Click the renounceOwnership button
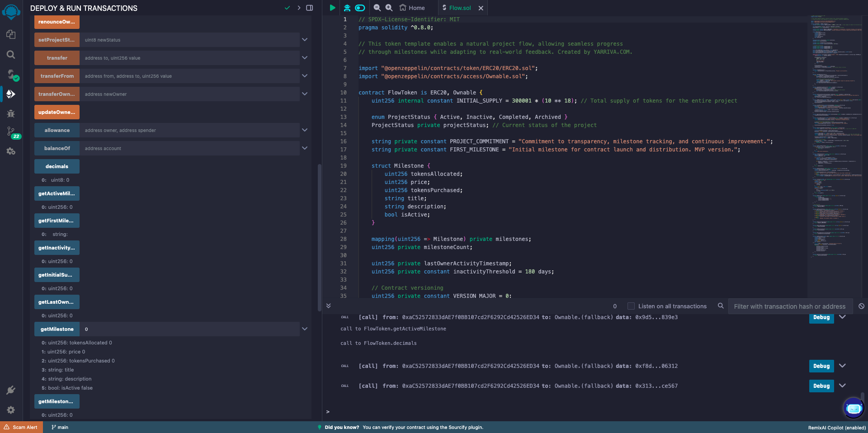Viewport: 868px width, 433px height. pyautogui.click(x=57, y=22)
